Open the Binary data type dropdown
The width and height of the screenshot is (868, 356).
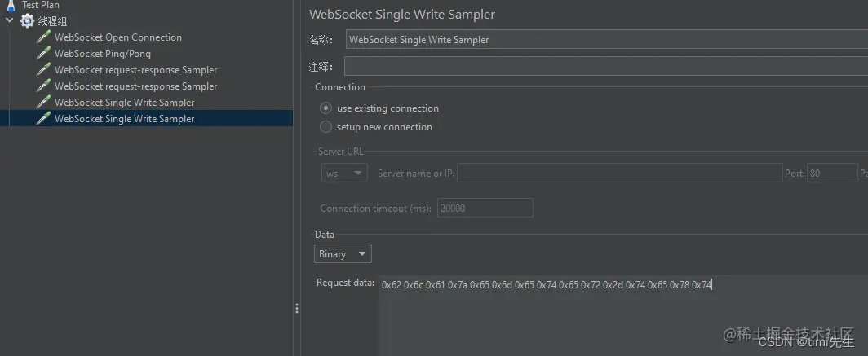click(x=343, y=253)
